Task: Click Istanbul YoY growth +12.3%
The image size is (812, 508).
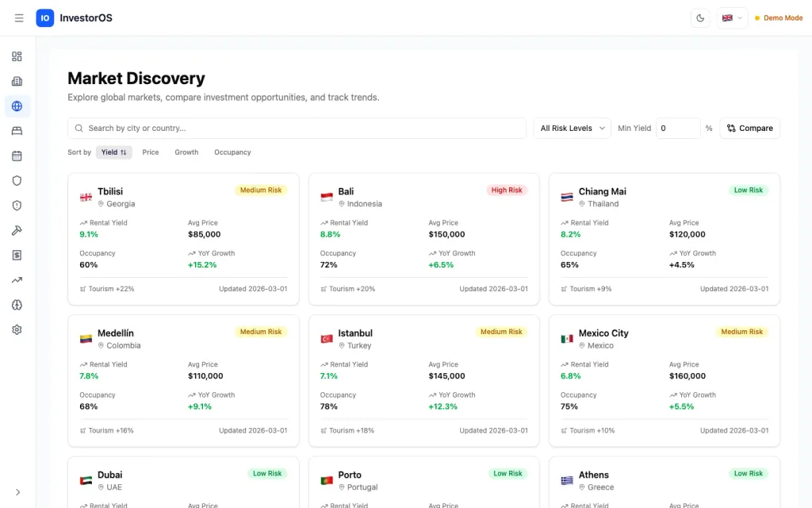Action: tap(442, 407)
